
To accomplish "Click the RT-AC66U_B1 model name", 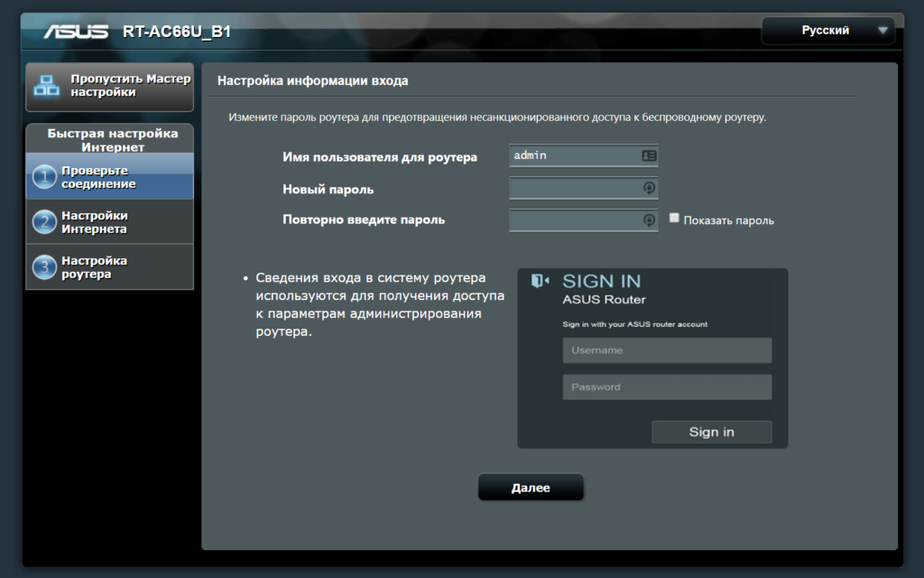I will (177, 32).
